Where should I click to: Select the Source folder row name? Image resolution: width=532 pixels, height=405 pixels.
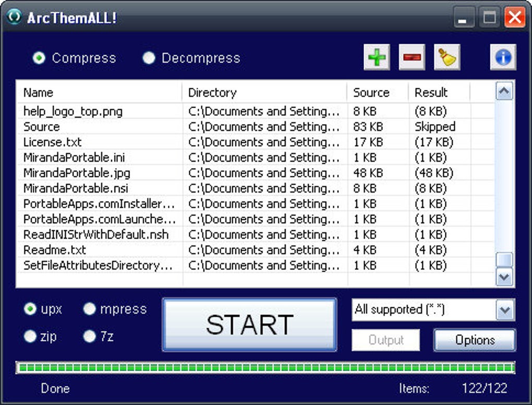(x=41, y=127)
